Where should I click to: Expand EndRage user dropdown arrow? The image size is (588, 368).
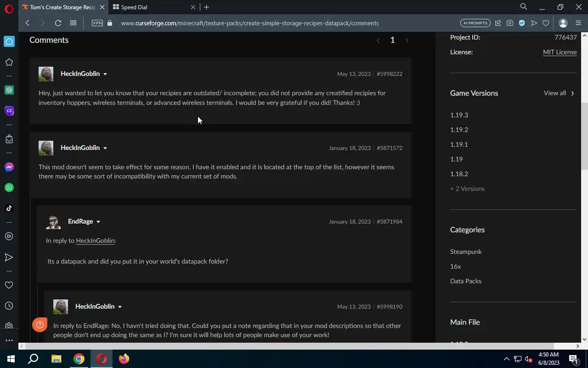(x=98, y=222)
